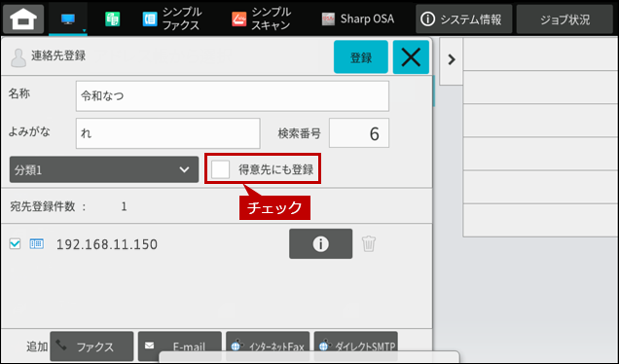Edit the 名称 field containing 令和なつ
619x364 pixels.
click(x=232, y=96)
